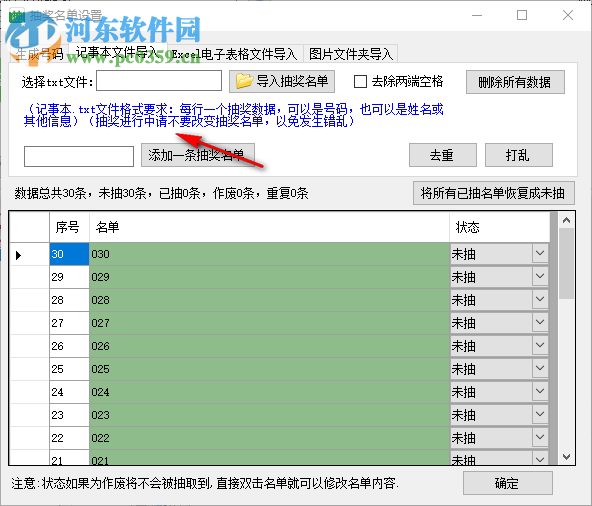The image size is (592, 506).
Task: Select the name cell 027
Action: [x=269, y=323]
